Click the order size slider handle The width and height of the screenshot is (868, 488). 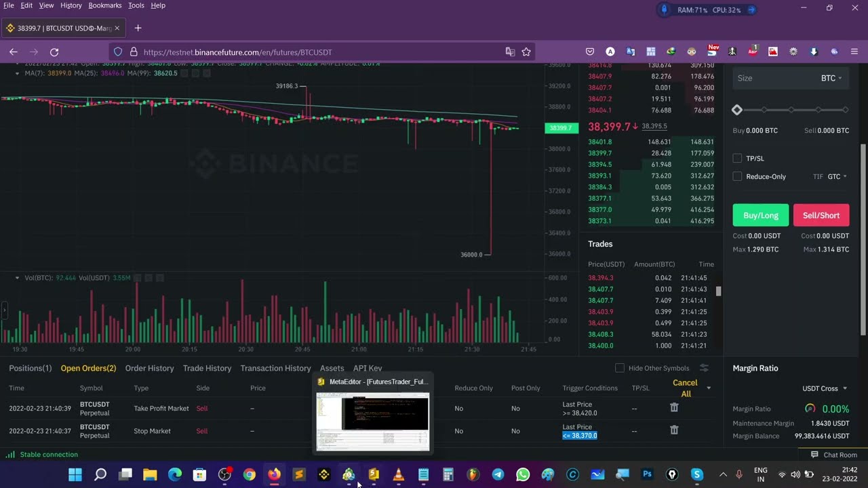tap(737, 110)
